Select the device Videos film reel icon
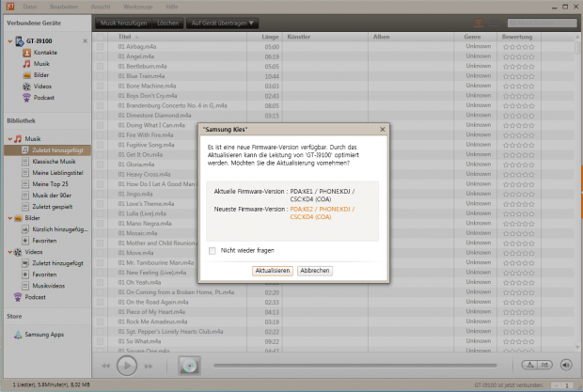583x392 pixels. point(26,86)
